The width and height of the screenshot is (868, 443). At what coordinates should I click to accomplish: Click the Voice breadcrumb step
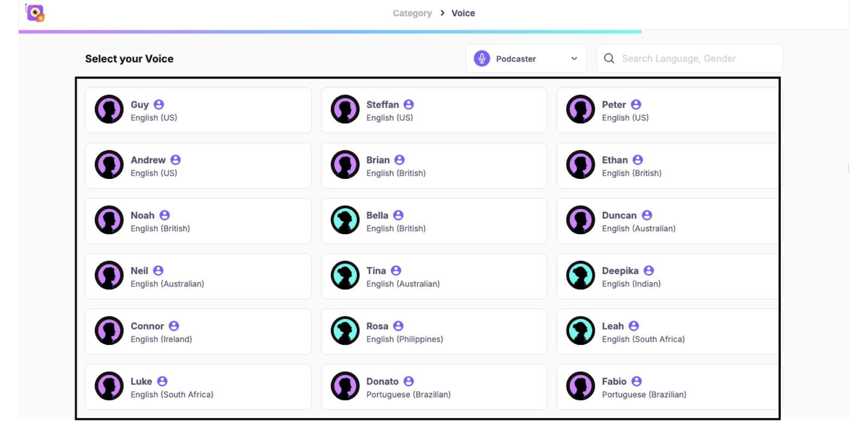click(463, 13)
